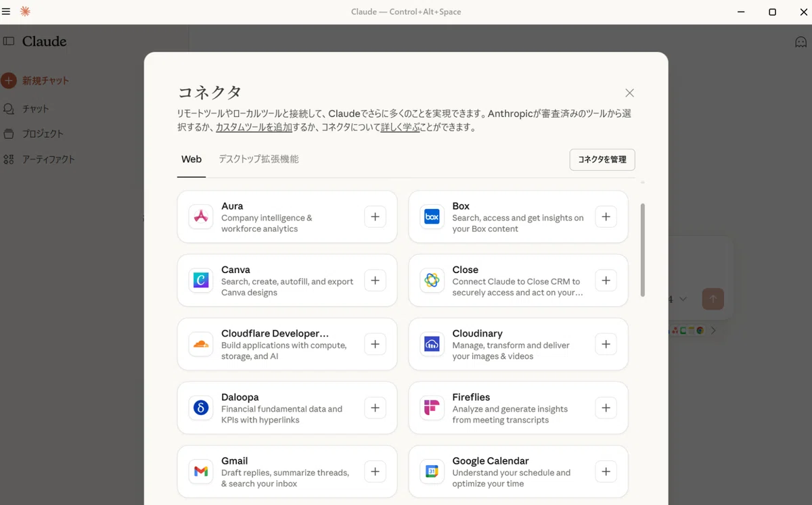Toggle the sidebar panel icon beside Claude
Viewport: 812px width, 505px height.
point(9,41)
